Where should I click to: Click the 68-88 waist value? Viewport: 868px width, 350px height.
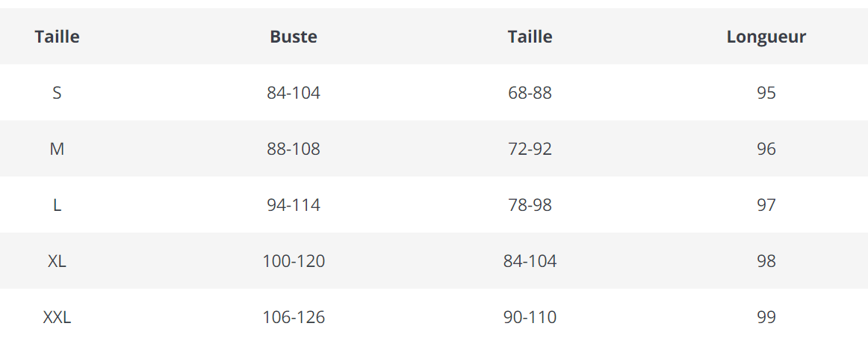coord(530,93)
